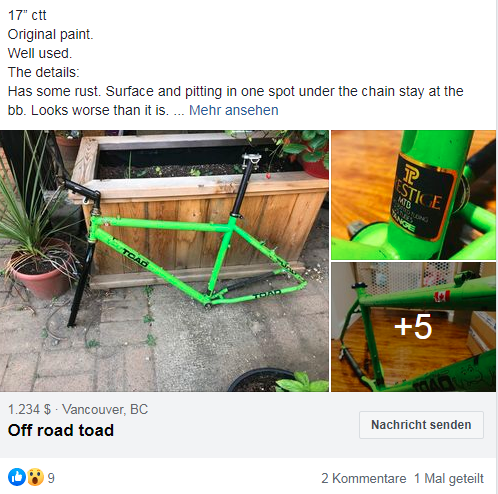498x494 pixels.
Task: Click the black fork in main photo
Action: (x=78, y=285)
